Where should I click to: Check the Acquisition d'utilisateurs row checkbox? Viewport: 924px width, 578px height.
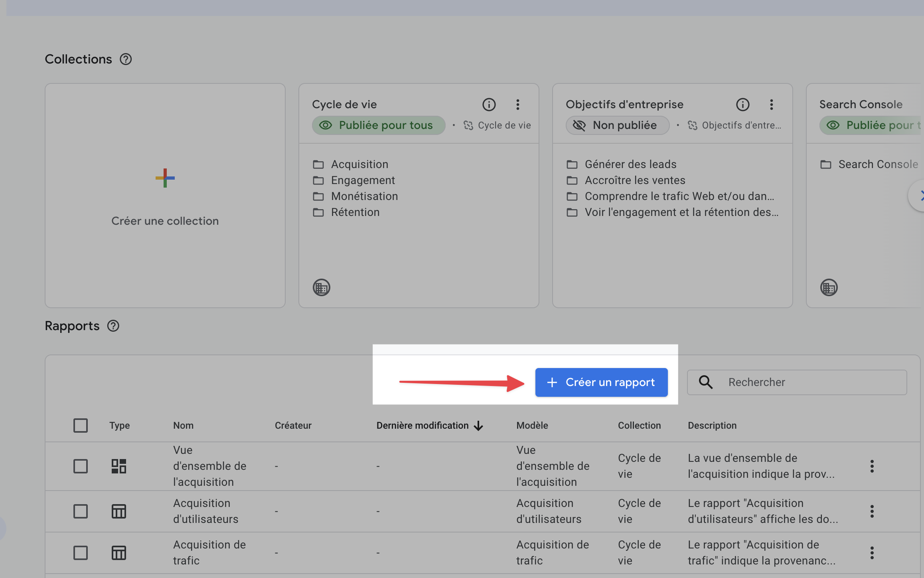pos(80,511)
